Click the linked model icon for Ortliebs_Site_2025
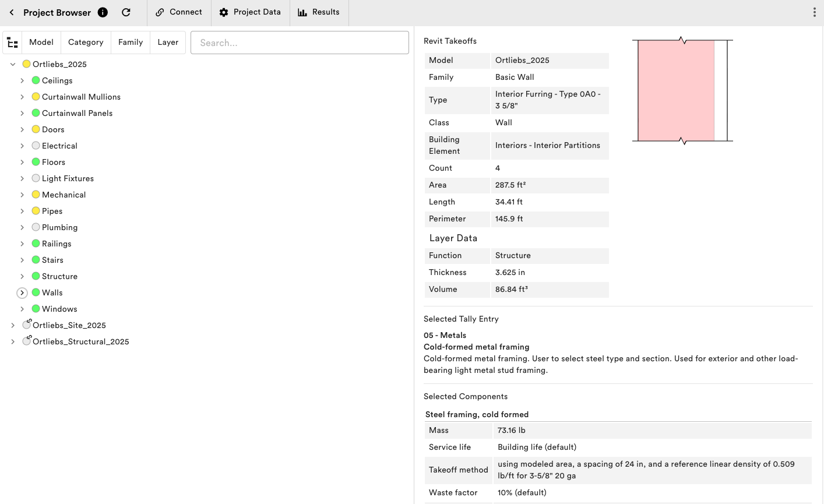 coord(26,325)
